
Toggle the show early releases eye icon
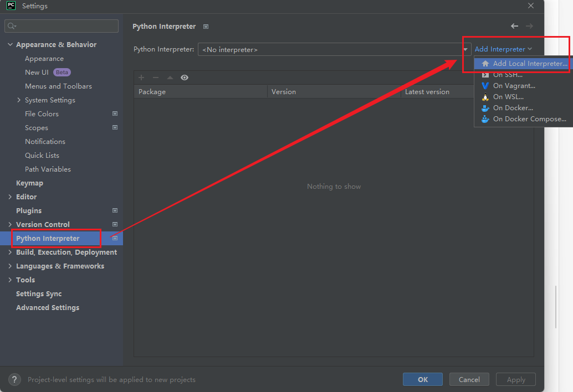pos(185,78)
